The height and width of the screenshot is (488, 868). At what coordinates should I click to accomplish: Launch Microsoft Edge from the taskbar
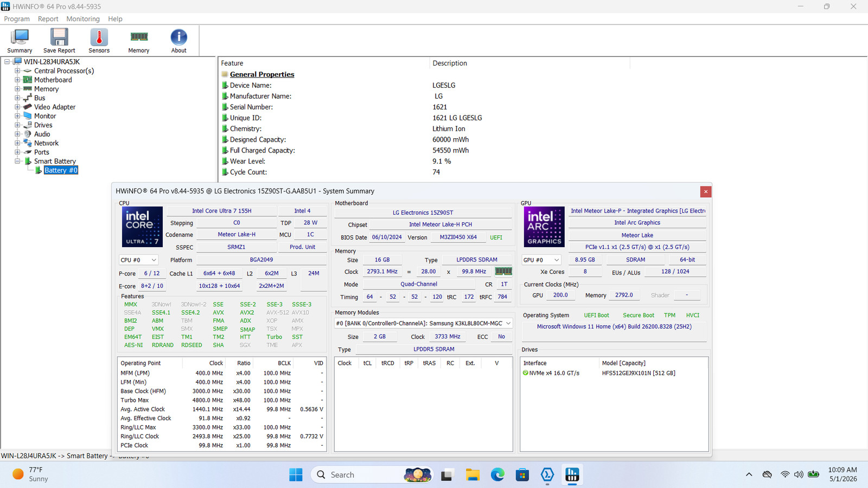[497, 475]
